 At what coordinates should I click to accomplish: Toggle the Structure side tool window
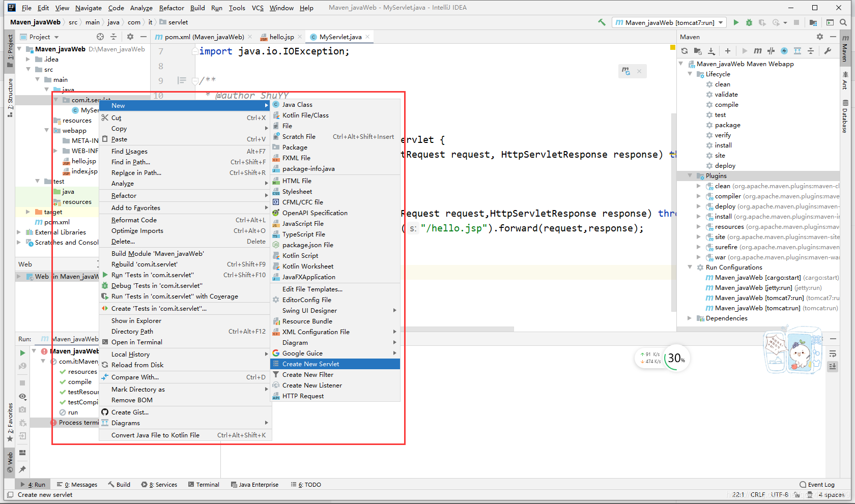tap(10, 98)
